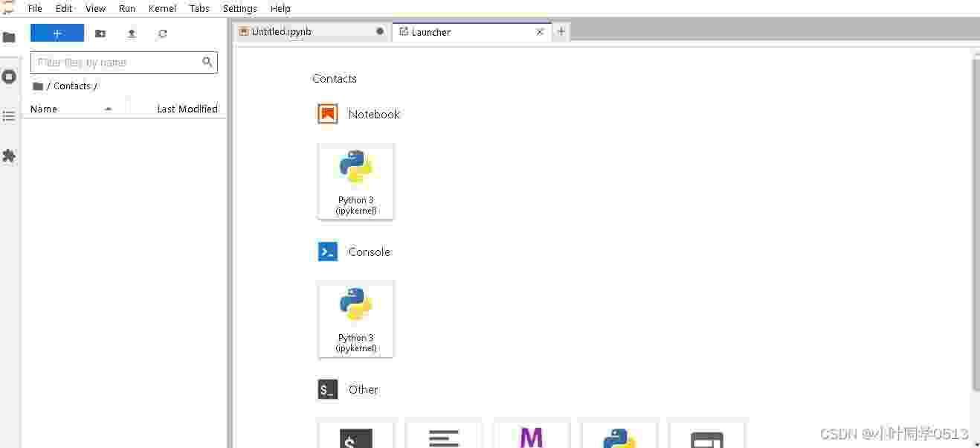980x448 pixels.
Task: Click the Jupyter logo in menu bar
Action: 9,8
